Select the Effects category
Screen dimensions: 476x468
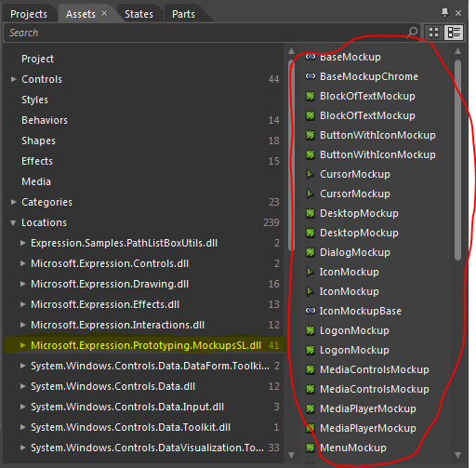pos(37,161)
